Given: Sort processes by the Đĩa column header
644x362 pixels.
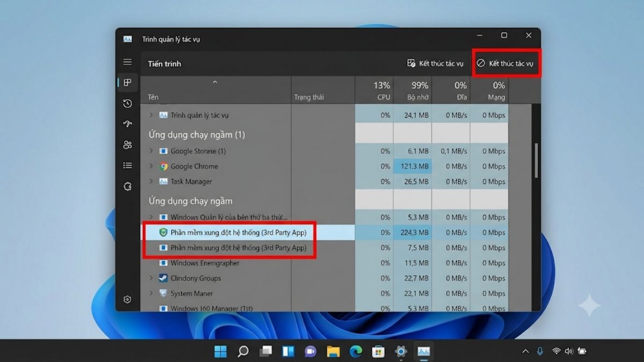Looking at the screenshot, I should 451,90.
